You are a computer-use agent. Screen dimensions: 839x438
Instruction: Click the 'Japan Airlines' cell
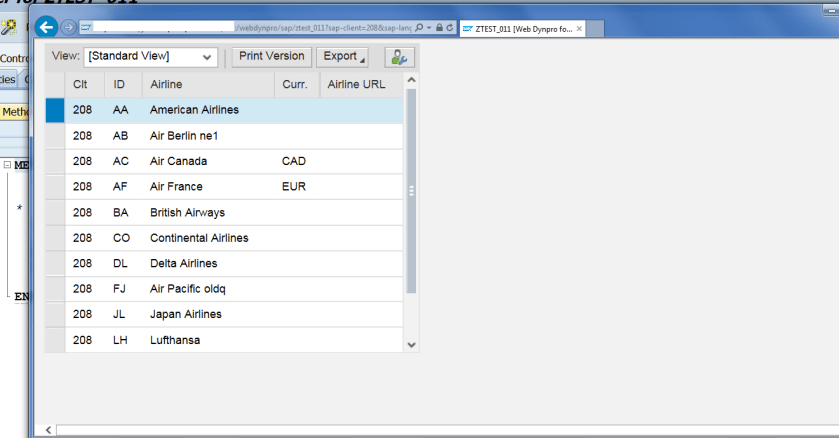tap(209, 314)
